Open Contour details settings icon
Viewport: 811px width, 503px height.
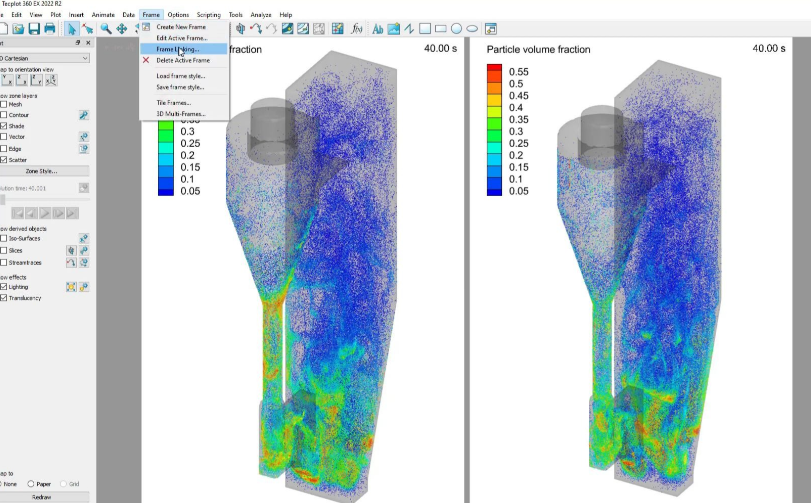pos(84,115)
